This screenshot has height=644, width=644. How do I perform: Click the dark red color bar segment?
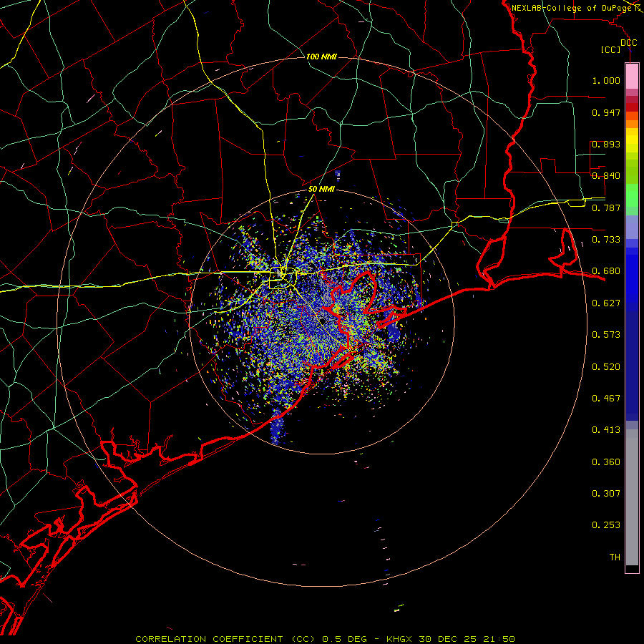click(632, 107)
